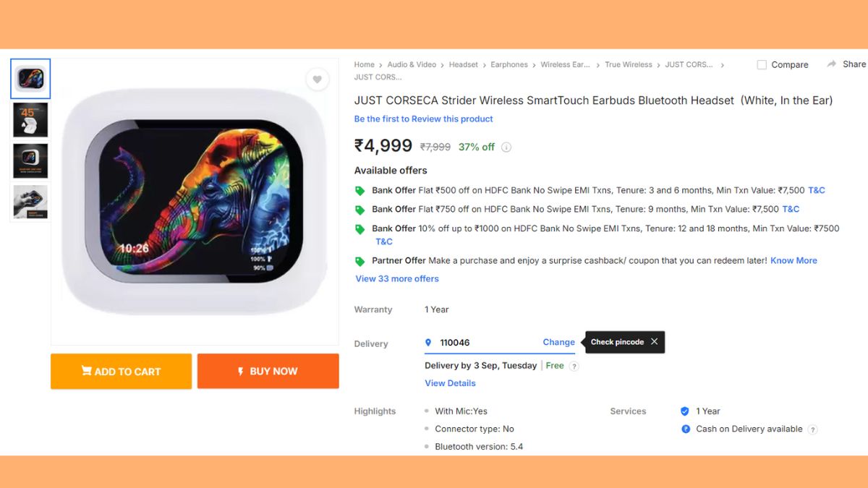Click the price info icon beside 37% off

[x=506, y=147]
